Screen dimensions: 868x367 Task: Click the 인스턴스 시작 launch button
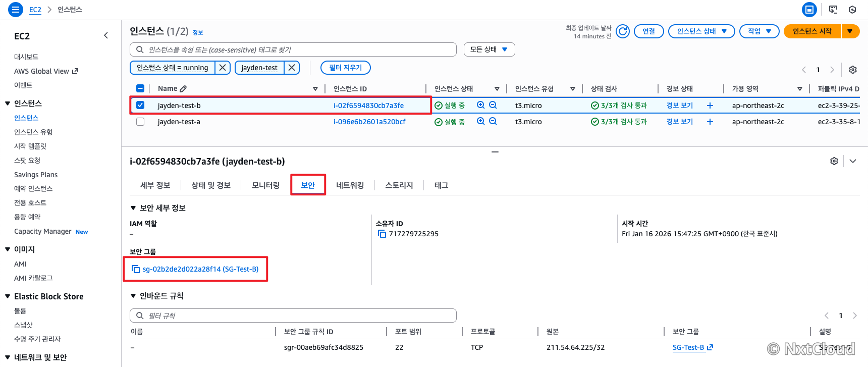click(x=812, y=31)
